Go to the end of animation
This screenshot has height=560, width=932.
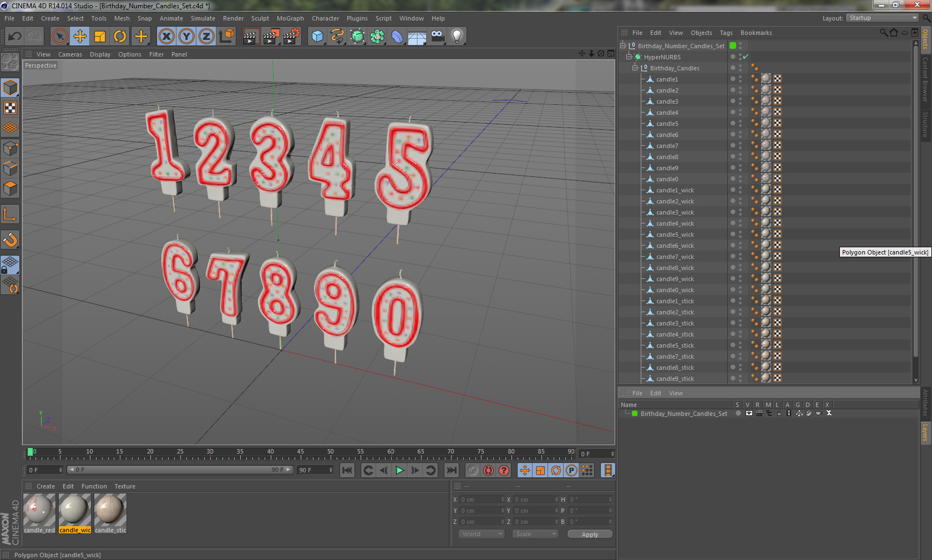tap(452, 470)
